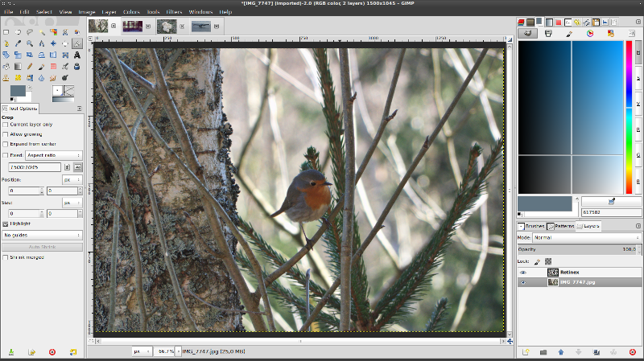This screenshot has width=644, height=361.
Task: Select the Color Picker eyedropper tool
Action: click(x=18, y=43)
